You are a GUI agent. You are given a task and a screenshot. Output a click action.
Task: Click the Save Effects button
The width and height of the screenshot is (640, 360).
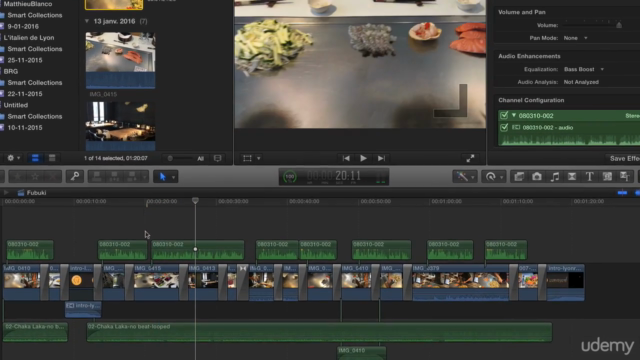point(624,158)
